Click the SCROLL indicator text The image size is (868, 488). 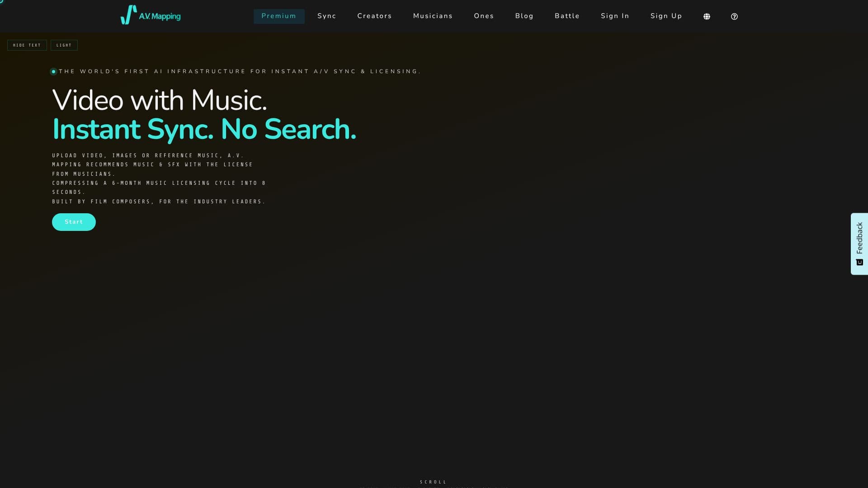[433, 482]
